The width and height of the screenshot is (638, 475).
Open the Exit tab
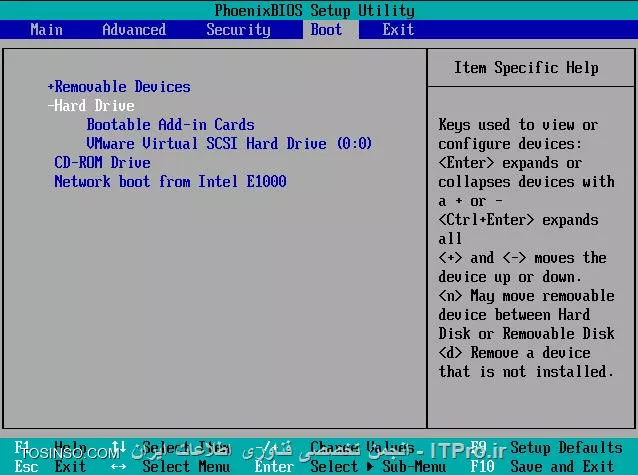click(398, 30)
